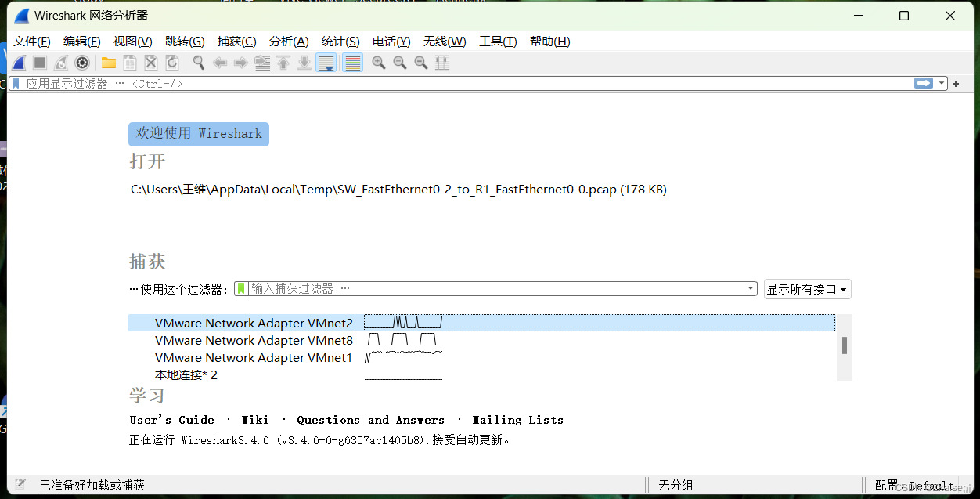Viewport: 980px width, 499px height.
Task: Jump to last packet icon
Action: (x=304, y=63)
